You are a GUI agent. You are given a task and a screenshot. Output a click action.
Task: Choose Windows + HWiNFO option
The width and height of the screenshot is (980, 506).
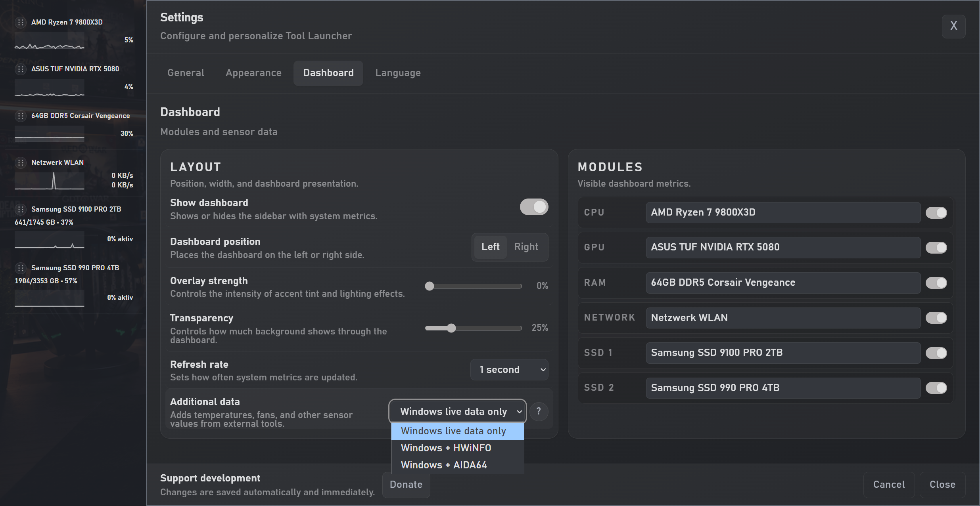point(458,448)
